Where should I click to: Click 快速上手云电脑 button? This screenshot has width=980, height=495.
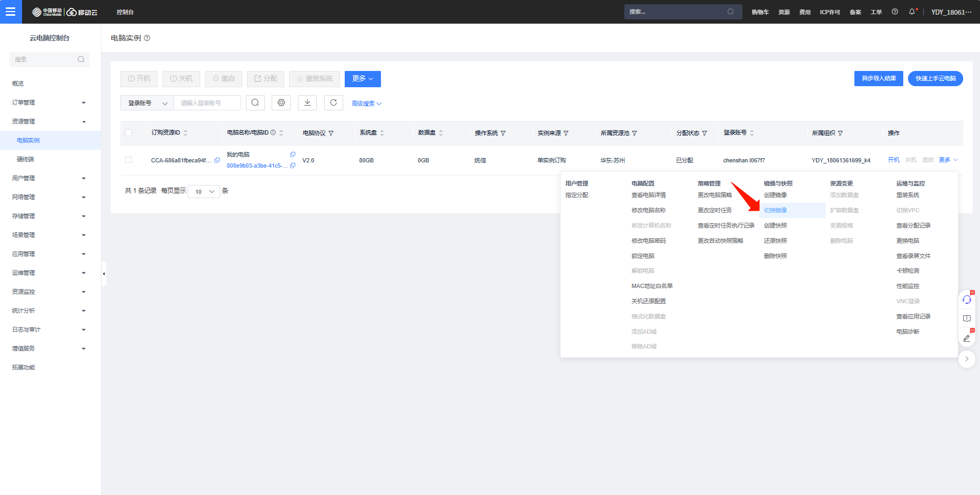pyautogui.click(x=935, y=78)
